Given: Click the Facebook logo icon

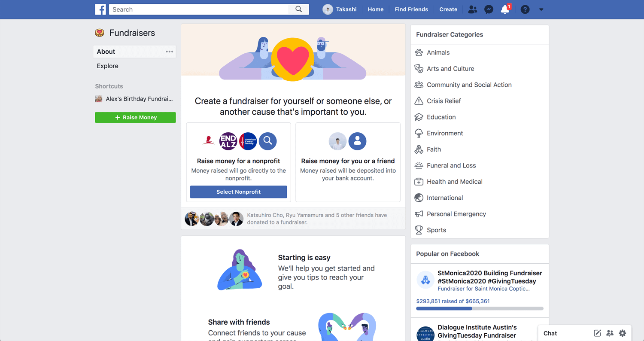Looking at the screenshot, I should 100,9.
